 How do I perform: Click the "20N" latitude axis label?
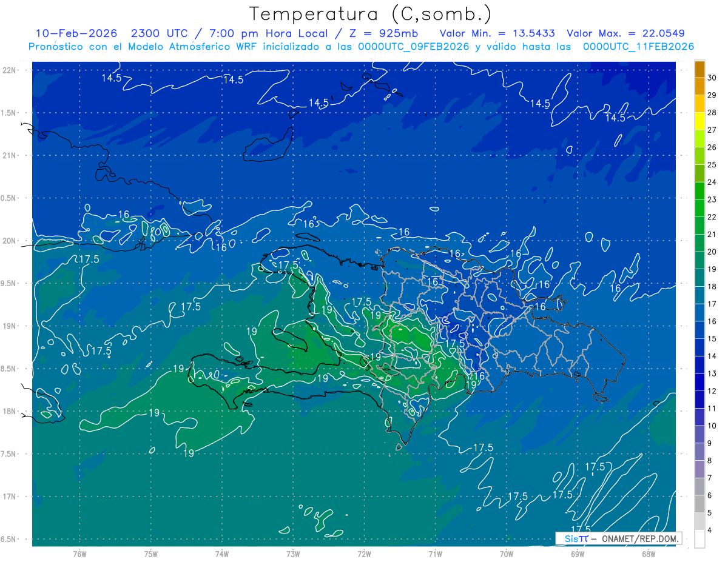10,241
